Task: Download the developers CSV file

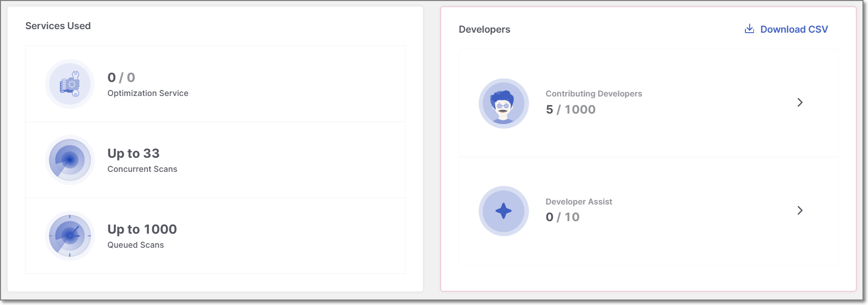Action: pos(786,29)
